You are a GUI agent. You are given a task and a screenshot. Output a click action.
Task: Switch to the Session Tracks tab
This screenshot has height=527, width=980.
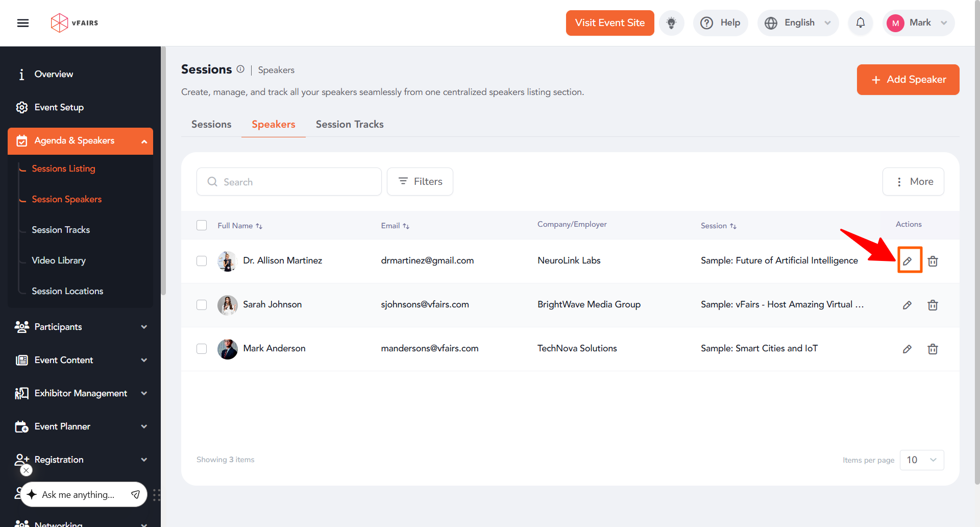(x=350, y=124)
